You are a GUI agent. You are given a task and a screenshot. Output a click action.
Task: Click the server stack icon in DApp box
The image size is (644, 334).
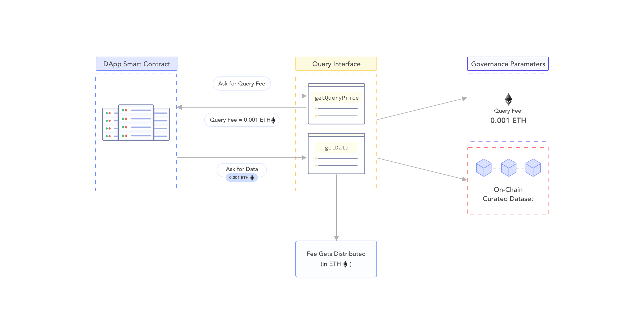pos(136,123)
